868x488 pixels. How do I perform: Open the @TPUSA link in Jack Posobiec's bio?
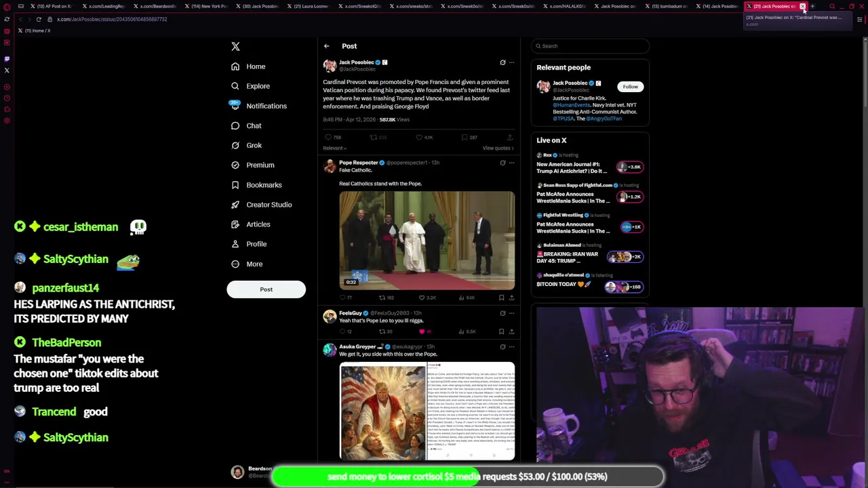click(563, 119)
